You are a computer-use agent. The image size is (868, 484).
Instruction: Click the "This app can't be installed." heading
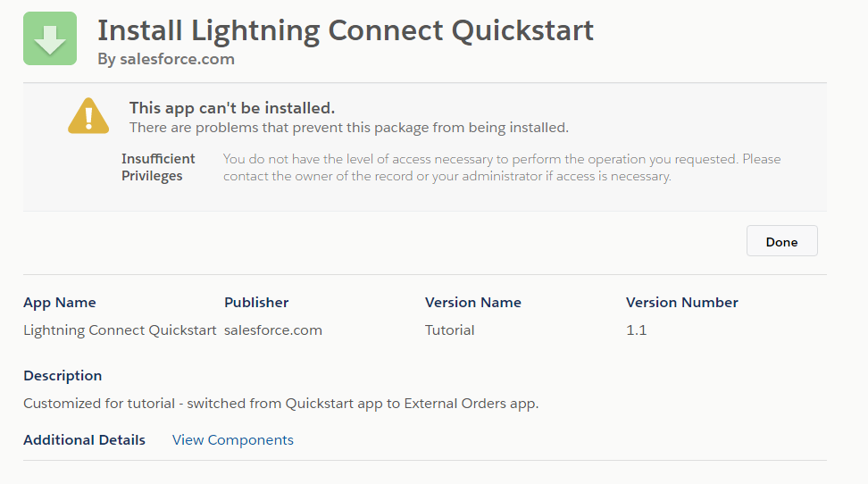click(232, 108)
